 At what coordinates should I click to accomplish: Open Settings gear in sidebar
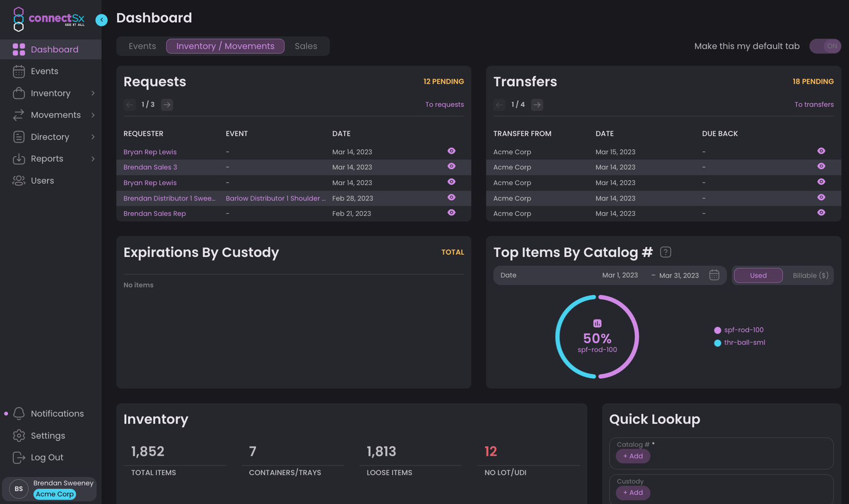(19, 436)
